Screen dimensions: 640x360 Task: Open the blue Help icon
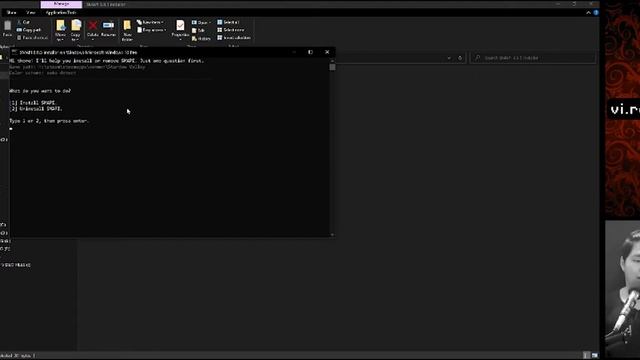click(596, 13)
